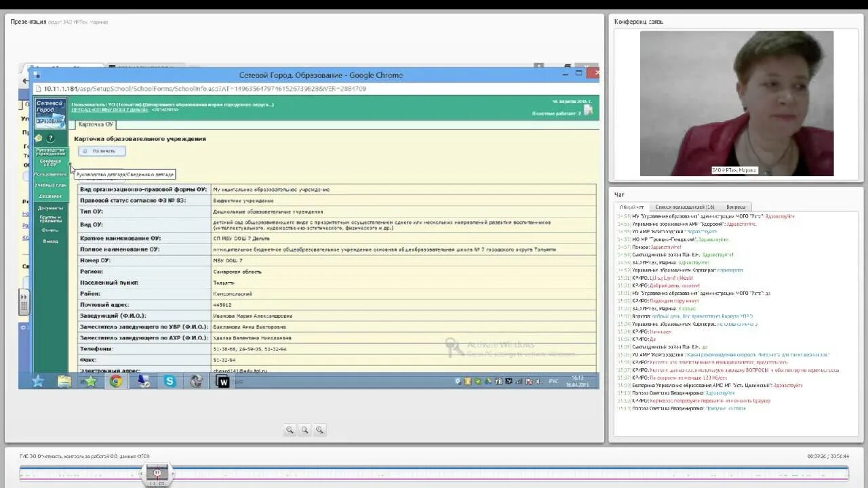The image size is (868, 488).
Task: Click the 'Комсомольский' district value
Action: pyautogui.click(x=233, y=293)
